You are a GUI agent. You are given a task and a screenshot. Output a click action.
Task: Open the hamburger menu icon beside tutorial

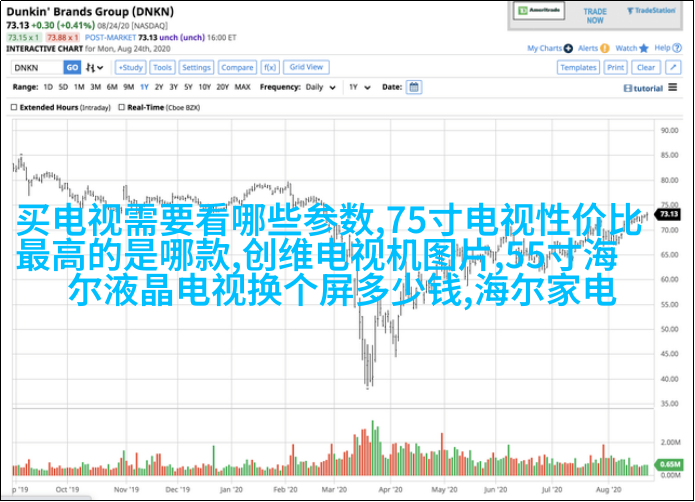pyautogui.click(x=673, y=87)
